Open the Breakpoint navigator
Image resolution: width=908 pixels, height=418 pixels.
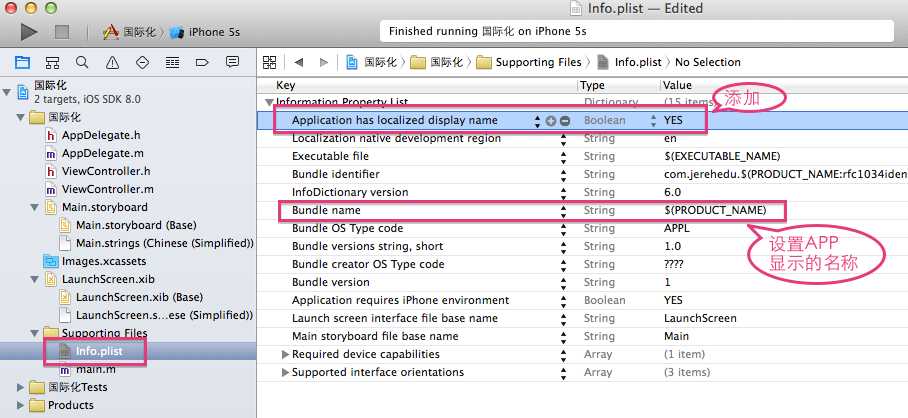202,62
